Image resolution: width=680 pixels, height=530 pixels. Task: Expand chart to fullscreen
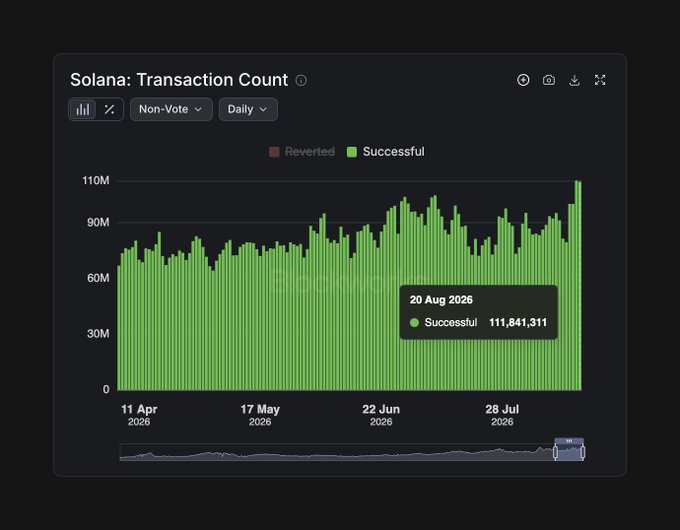(600, 80)
